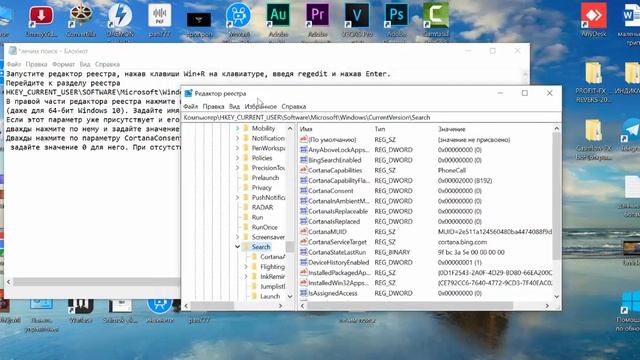Click the values pane vertical scrollbar
Screen dimensions: 640x360
point(557,196)
